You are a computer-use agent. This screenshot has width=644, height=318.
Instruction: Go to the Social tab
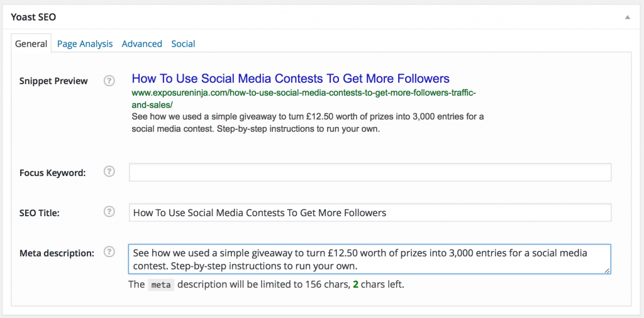[x=183, y=44]
